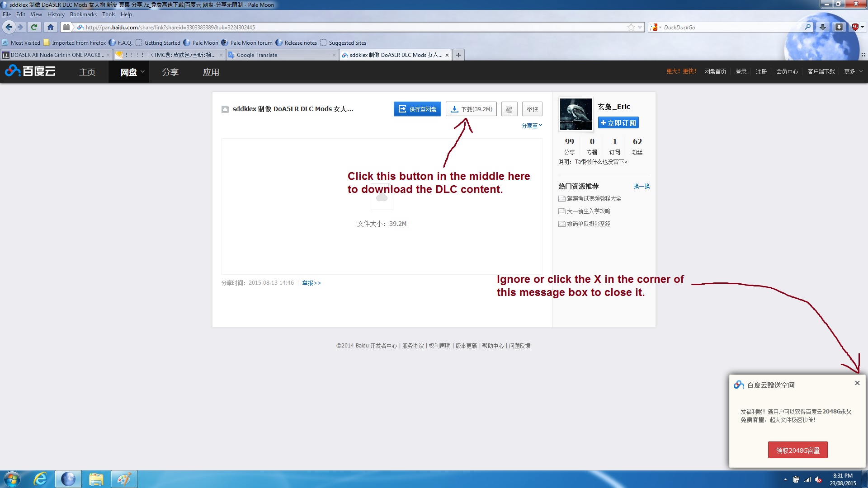Click the bookmark star in address bar
The width and height of the screenshot is (868, 488).
(x=631, y=27)
